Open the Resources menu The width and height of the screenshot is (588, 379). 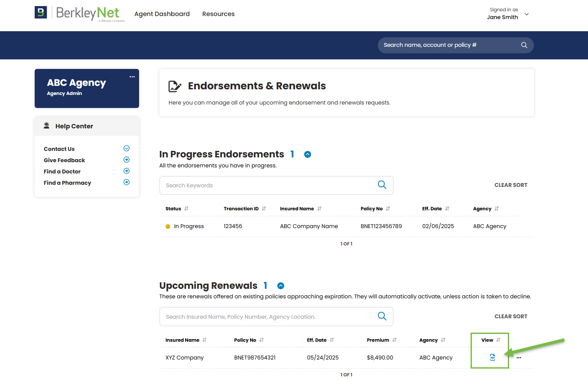tap(218, 14)
